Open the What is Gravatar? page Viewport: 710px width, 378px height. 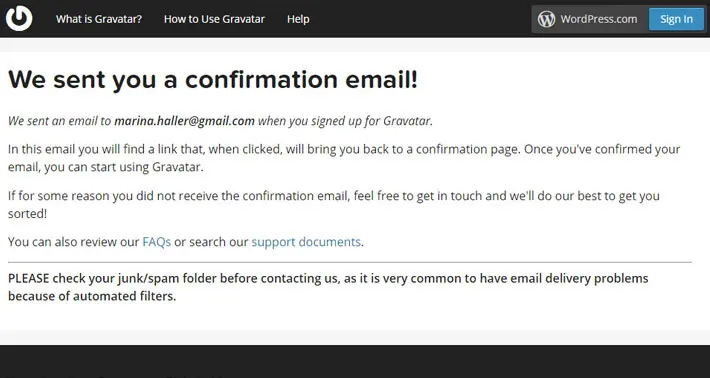[x=99, y=19]
